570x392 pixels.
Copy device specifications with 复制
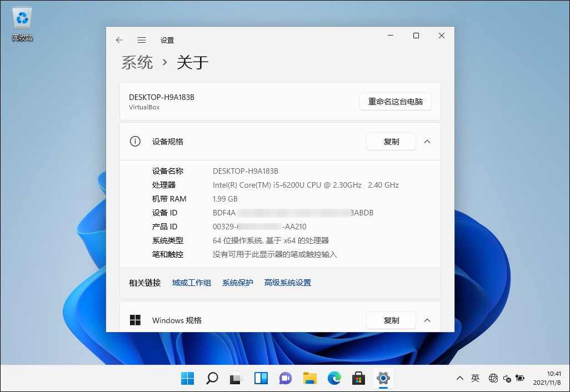pos(391,142)
